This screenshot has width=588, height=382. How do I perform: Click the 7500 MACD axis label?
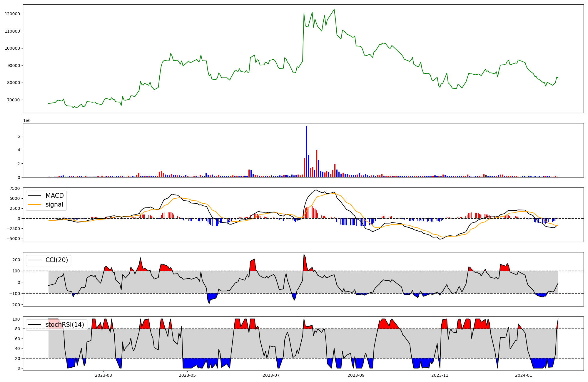coord(15,188)
